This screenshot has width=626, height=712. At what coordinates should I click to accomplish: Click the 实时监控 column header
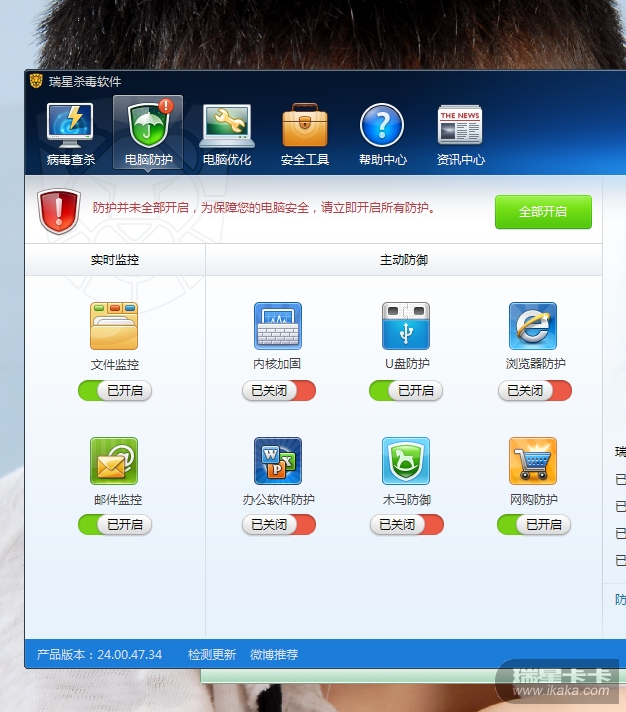click(x=115, y=260)
